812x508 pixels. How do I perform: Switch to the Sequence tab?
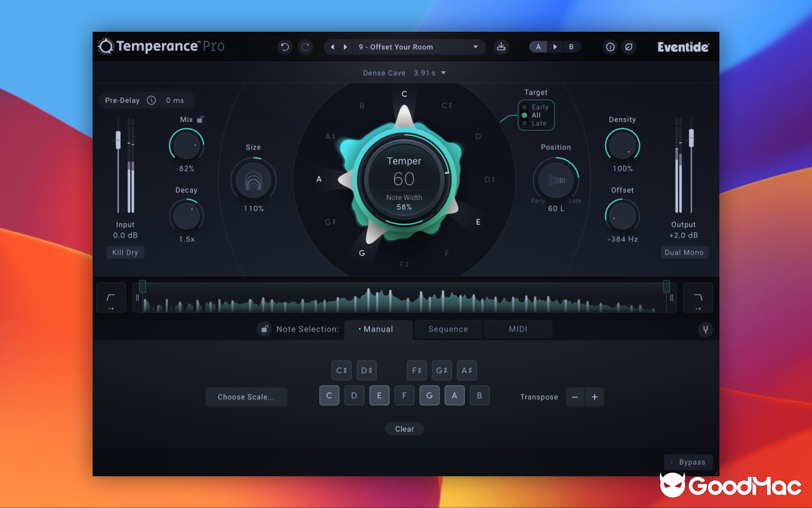click(x=448, y=329)
